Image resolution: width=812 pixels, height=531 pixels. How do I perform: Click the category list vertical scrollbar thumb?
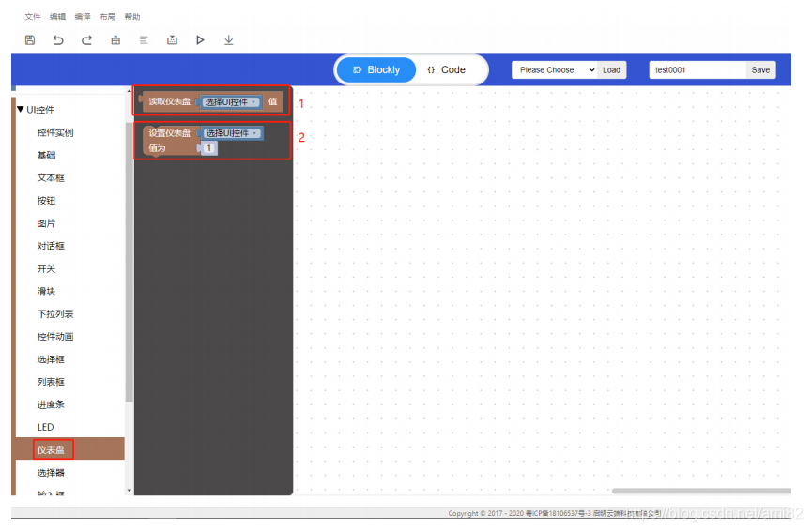pos(129,263)
